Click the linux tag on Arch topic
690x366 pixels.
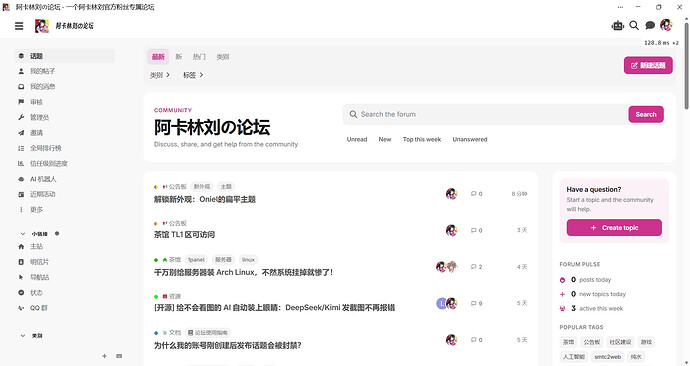point(248,260)
